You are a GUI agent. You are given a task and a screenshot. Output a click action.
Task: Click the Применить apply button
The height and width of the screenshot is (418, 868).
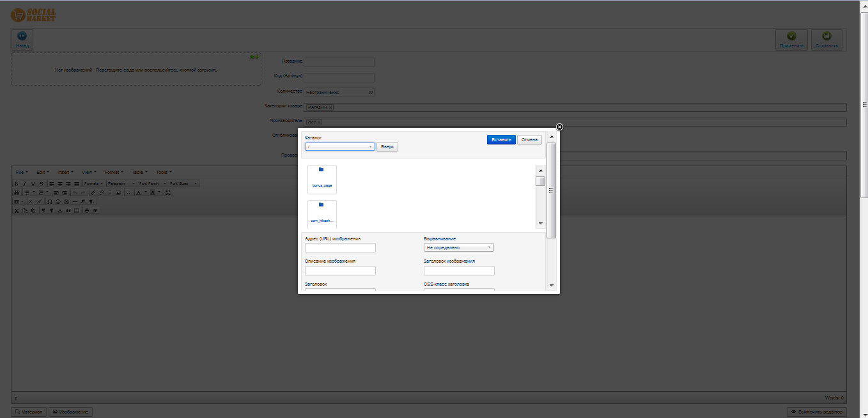[791, 40]
